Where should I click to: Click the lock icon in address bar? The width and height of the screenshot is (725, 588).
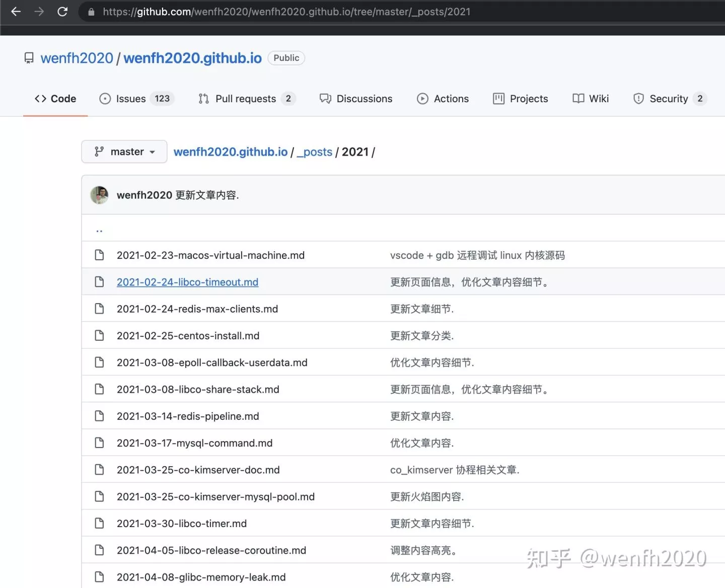tap(91, 12)
